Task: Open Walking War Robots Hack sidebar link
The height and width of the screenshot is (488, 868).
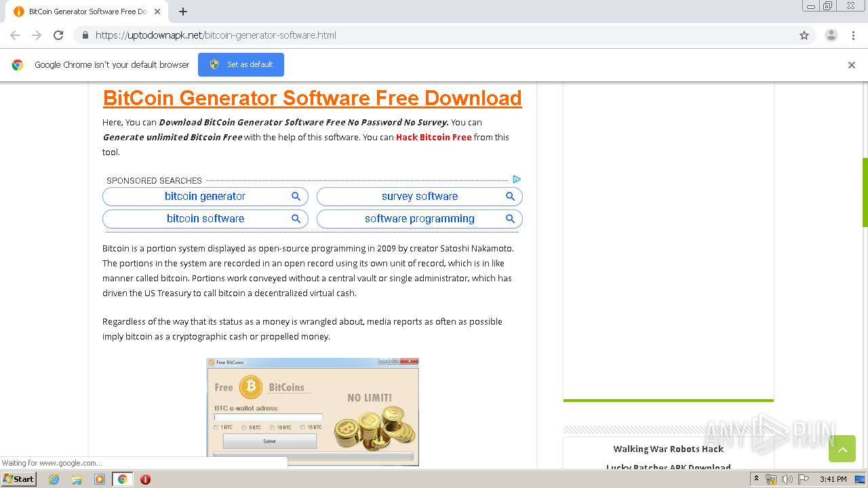Action: point(668,449)
